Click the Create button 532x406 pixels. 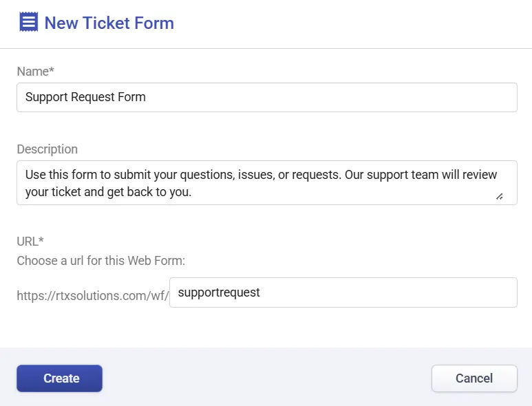(x=59, y=378)
